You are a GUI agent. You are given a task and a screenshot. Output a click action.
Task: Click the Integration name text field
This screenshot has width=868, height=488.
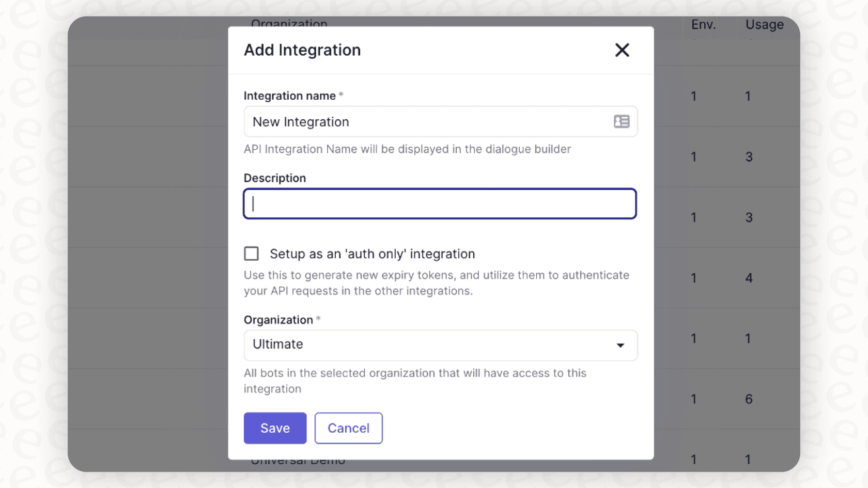point(429,122)
